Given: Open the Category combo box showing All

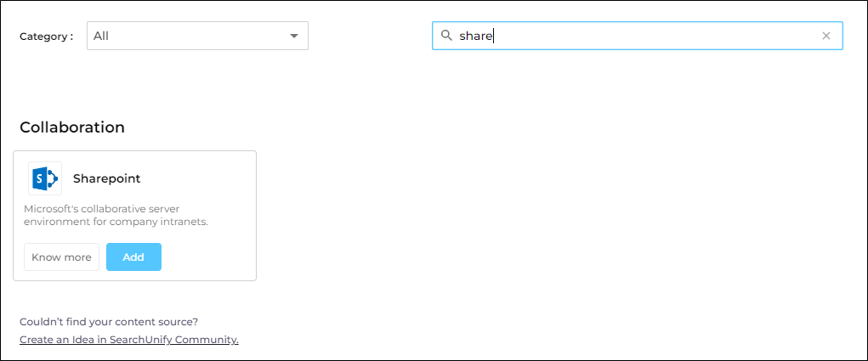Looking at the screenshot, I should pyautogui.click(x=197, y=36).
